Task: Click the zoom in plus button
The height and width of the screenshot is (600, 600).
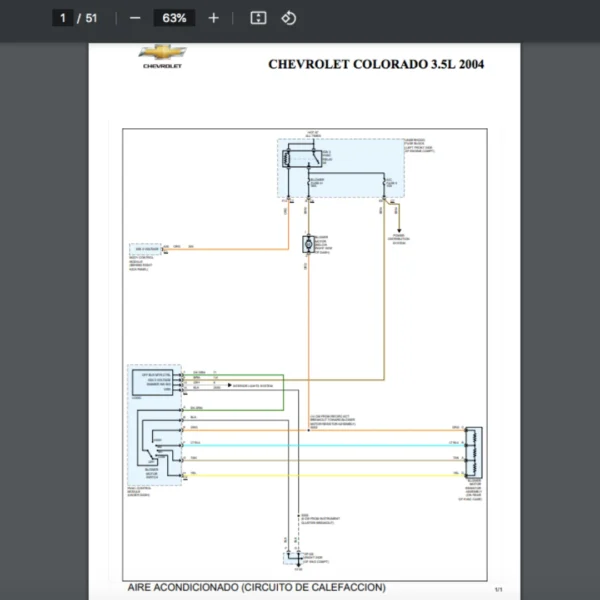Action: (x=213, y=18)
